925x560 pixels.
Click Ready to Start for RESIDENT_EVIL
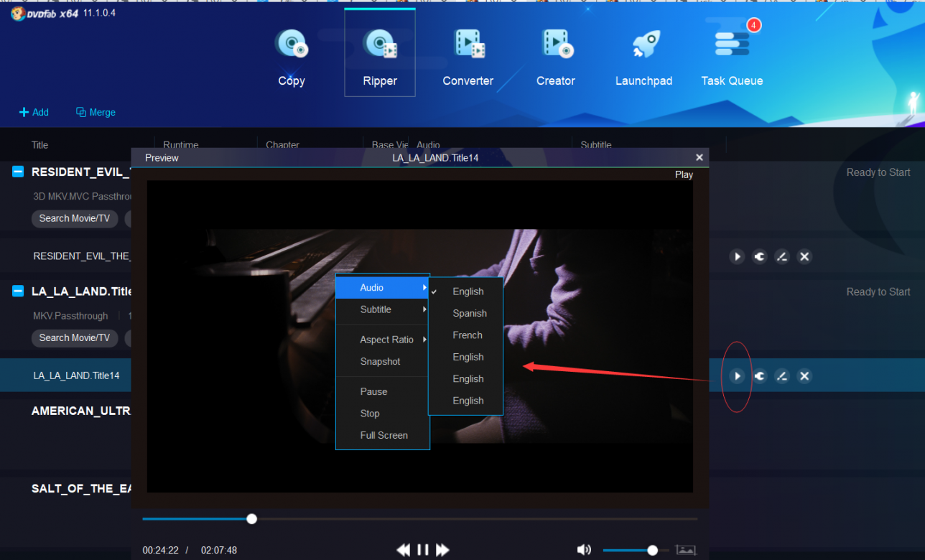878,172
